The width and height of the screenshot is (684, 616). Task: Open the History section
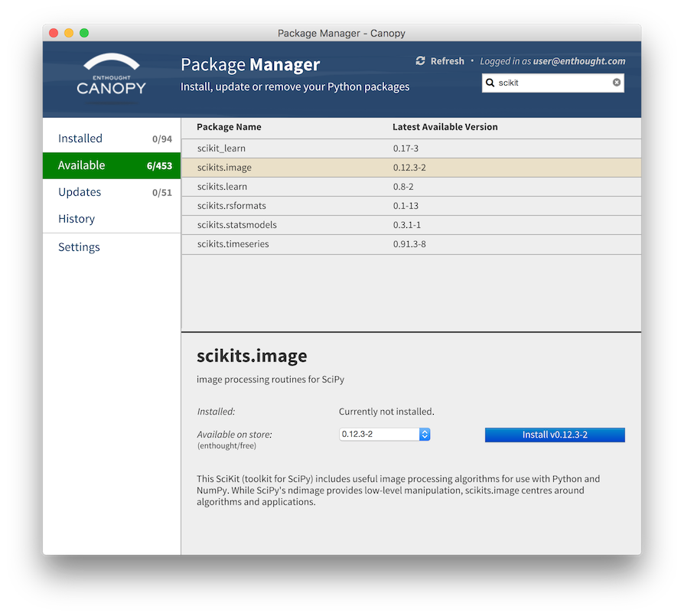(x=77, y=219)
